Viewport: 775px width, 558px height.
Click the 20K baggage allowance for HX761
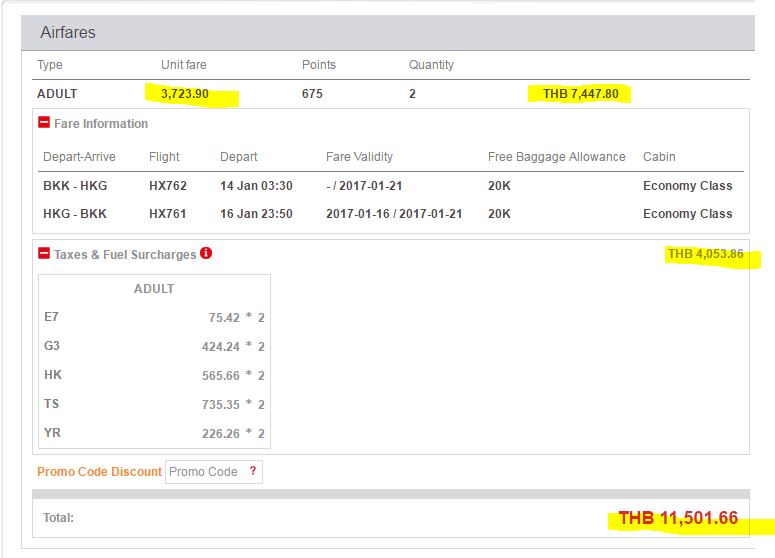click(x=499, y=214)
